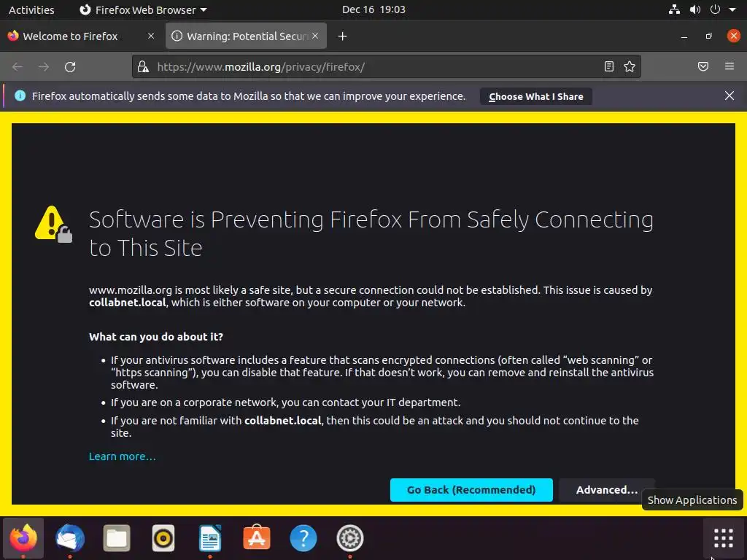Go back with the toolbar back arrow
The image size is (747, 560).
point(18,66)
